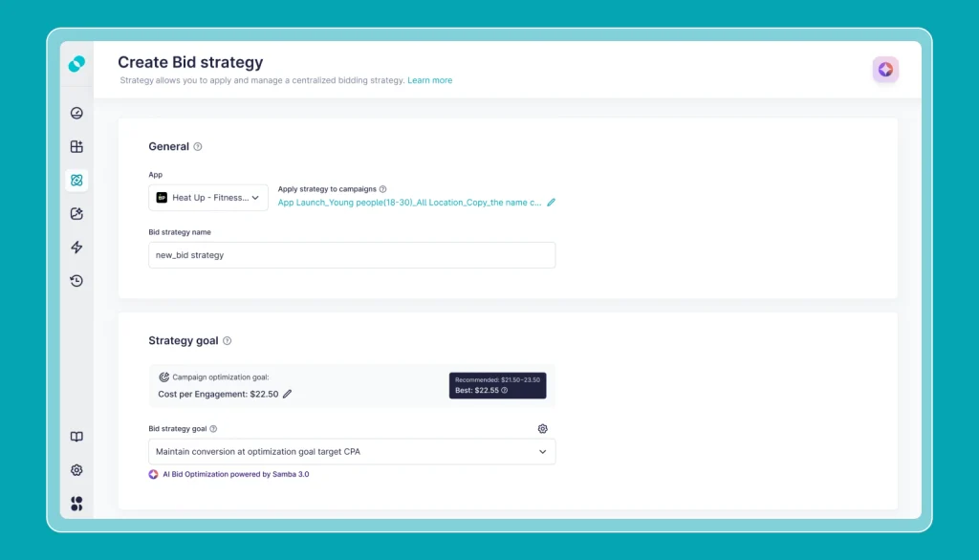Click the General section help icon

pyautogui.click(x=198, y=147)
